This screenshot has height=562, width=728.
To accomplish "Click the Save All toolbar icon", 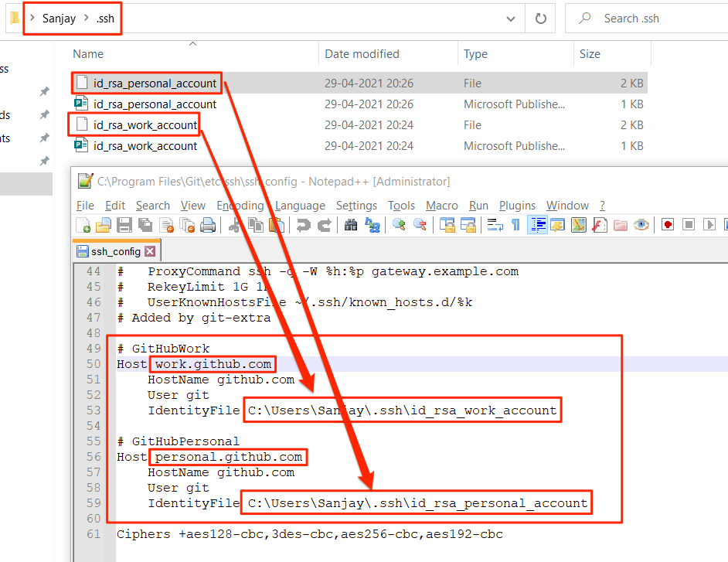I will point(145,225).
